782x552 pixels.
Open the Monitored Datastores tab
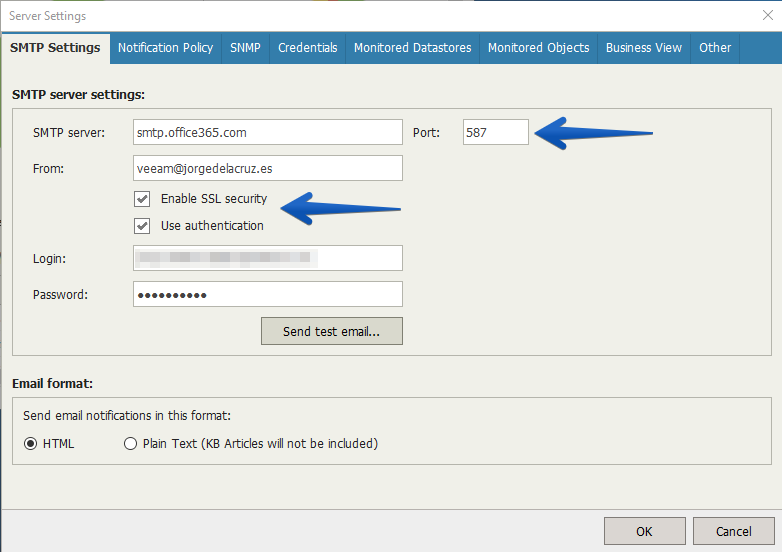412,48
